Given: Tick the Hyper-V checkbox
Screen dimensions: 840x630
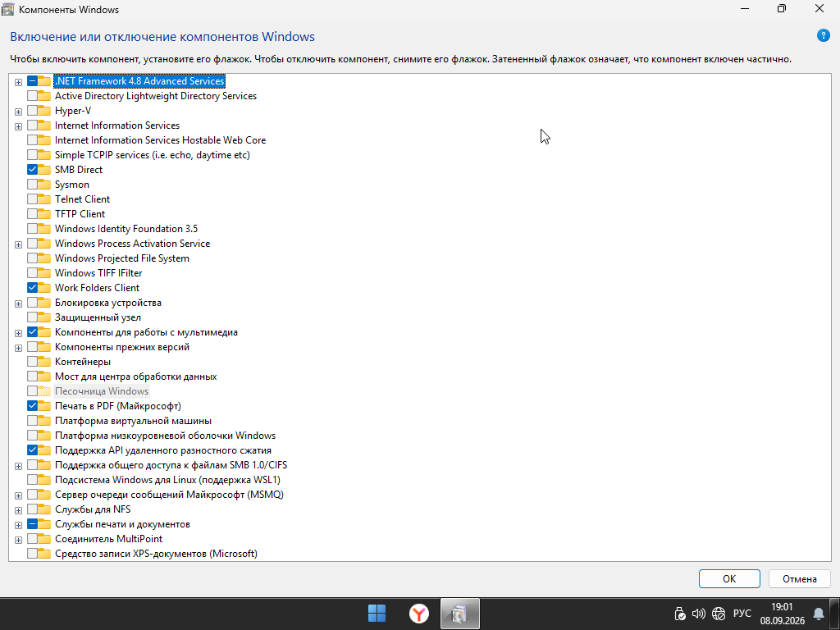Looking at the screenshot, I should (32, 111).
